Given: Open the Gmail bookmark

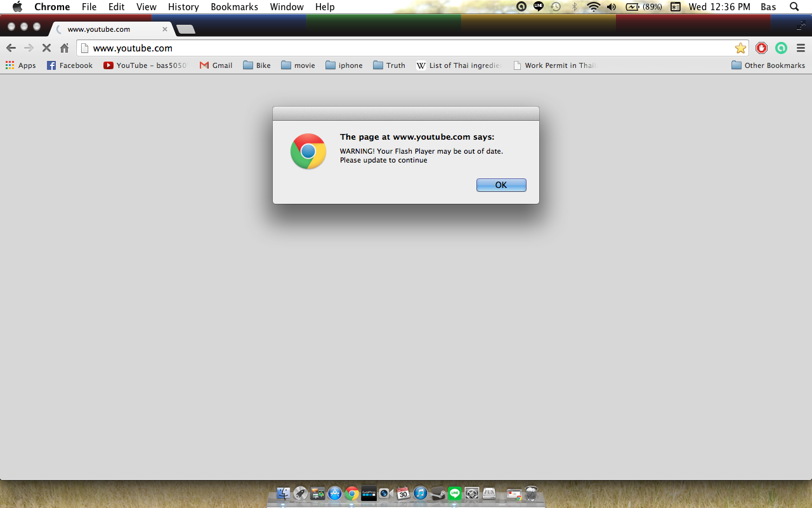Looking at the screenshot, I should coord(216,65).
